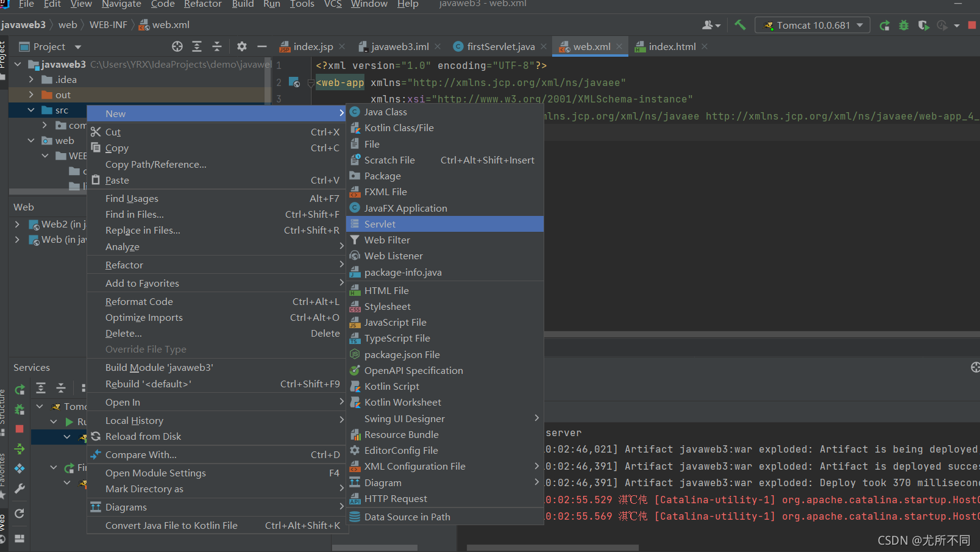Click Collapse All icon in Services panel
Screen dimensions: 980x552
[x=61, y=388]
